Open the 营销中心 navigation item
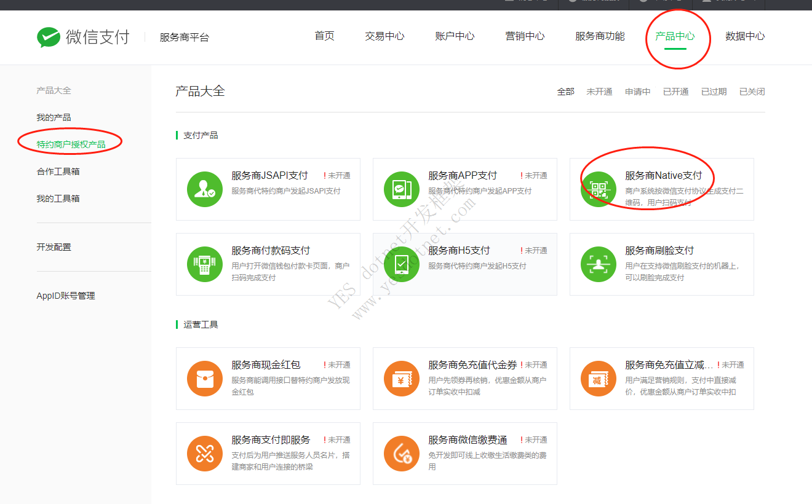 coord(525,36)
